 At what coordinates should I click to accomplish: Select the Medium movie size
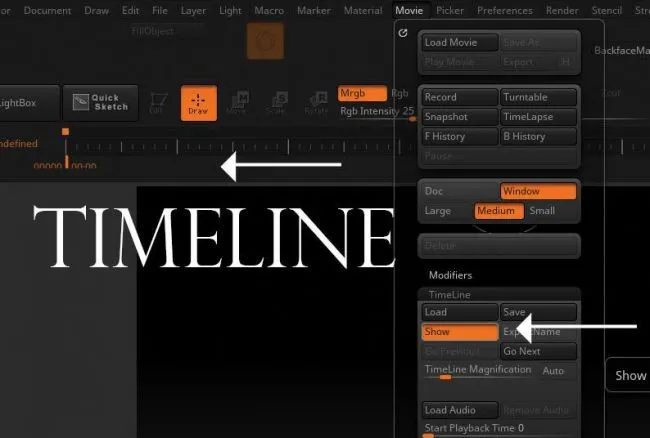point(499,211)
